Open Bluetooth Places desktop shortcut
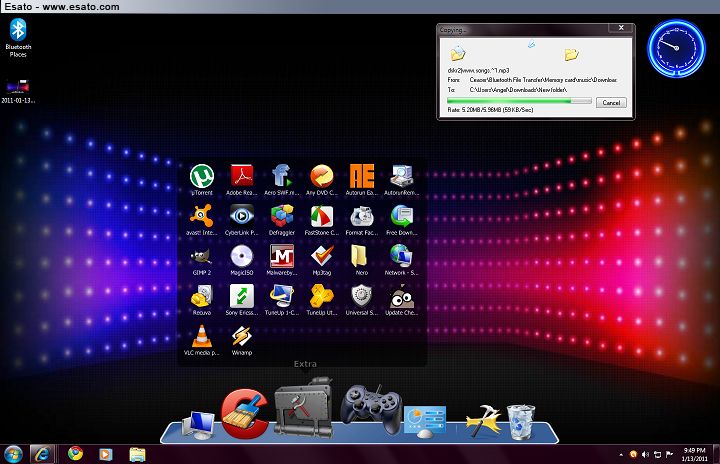 tap(18, 33)
